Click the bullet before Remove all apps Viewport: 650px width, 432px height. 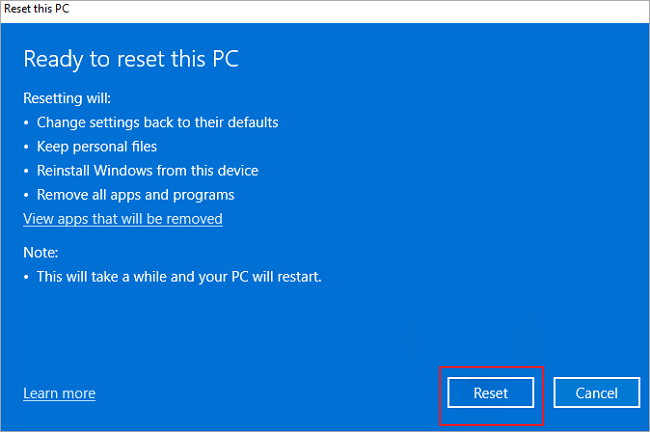[27, 195]
